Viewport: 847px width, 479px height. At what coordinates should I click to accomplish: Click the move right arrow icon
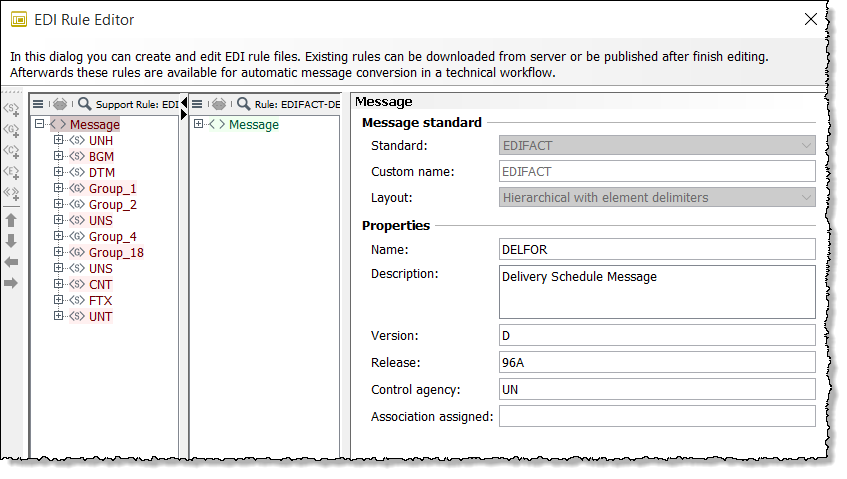pos(12,283)
